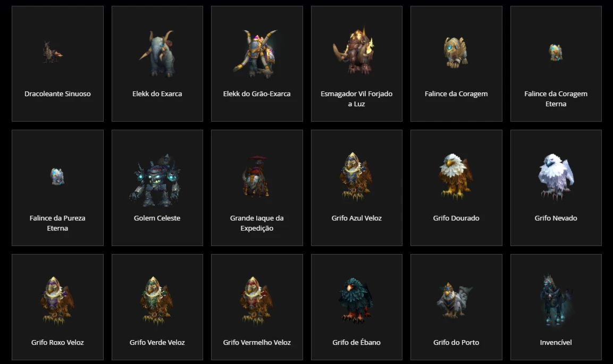Open the Grifo Roxo Veloz card
Viewport: 613px width, 364px height.
pos(57,307)
